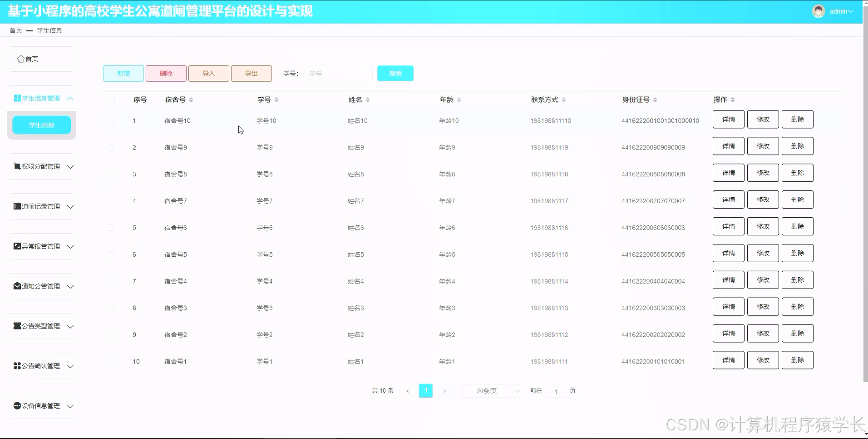Check the checkbox for row 学号10
This screenshot has height=439, width=868.
[111, 120]
